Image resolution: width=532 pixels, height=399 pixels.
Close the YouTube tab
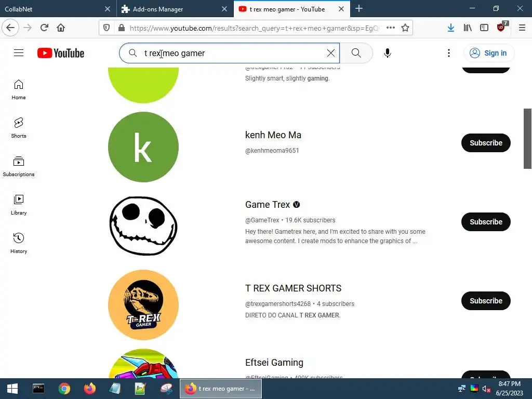tap(341, 9)
